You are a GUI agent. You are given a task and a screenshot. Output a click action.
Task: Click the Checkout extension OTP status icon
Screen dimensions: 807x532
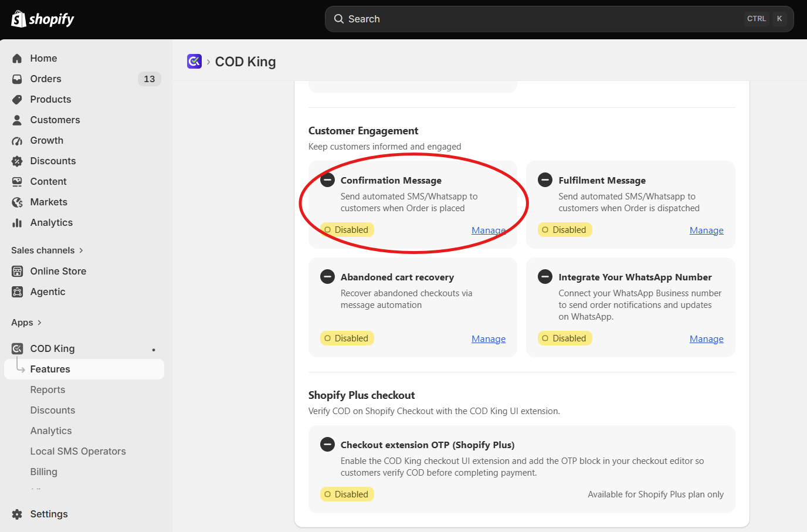point(327,445)
